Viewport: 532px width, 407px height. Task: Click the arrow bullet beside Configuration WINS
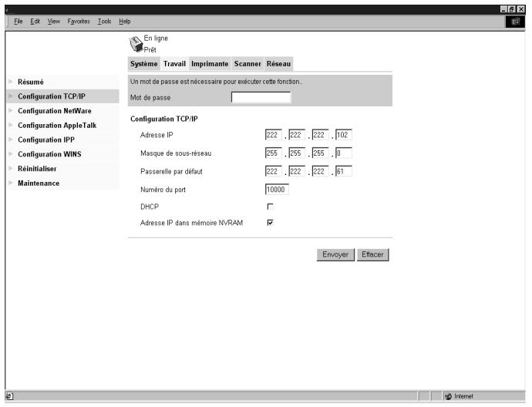coord(11,154)
